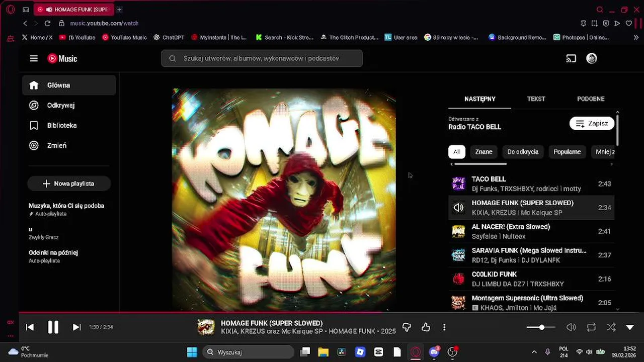
Task: Open the Home / X bookmark
Action: 38,37
